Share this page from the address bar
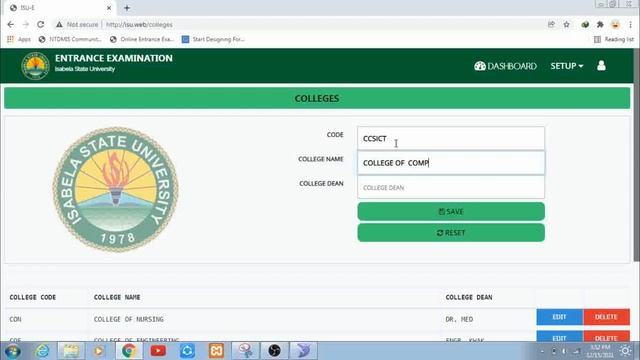Image resolution: width=640 pixels, height=360 pixels. click(x=551, y=24)
